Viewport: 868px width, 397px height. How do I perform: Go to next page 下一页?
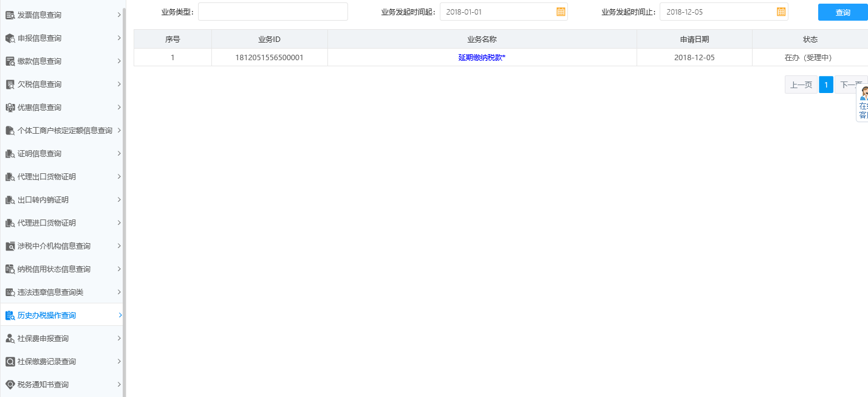851,85
